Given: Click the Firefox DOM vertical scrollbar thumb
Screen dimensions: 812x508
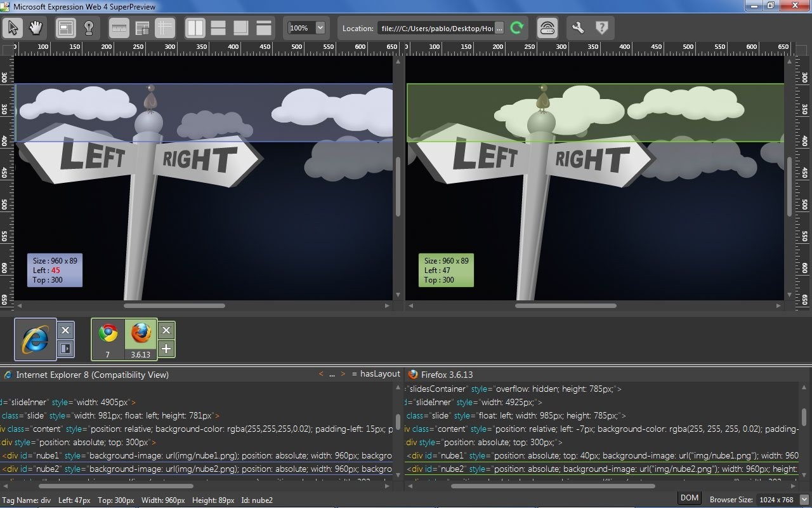Looking at the screenshot, I should point(804,417).
